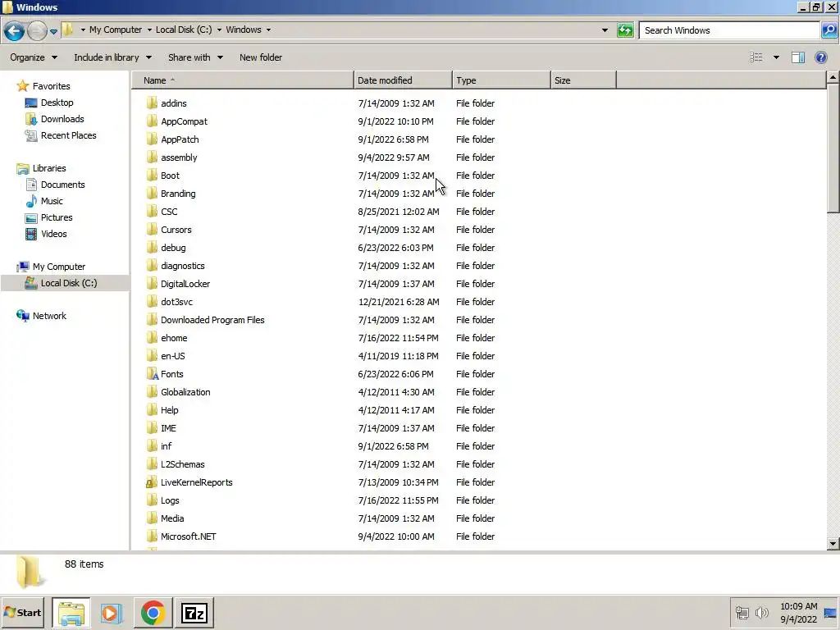Expand the My Computer breadcrumb arrow
The height and width of the screenshot is (630, 840).
coord(149,30)
